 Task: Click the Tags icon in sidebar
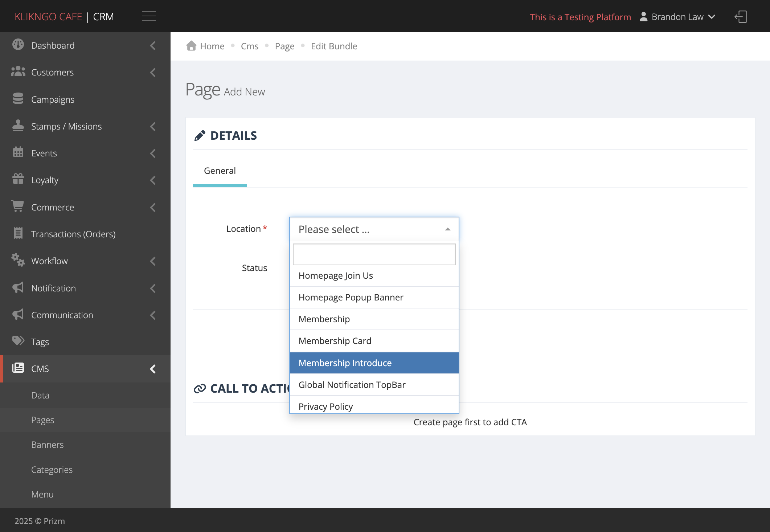tap(18, 341)
